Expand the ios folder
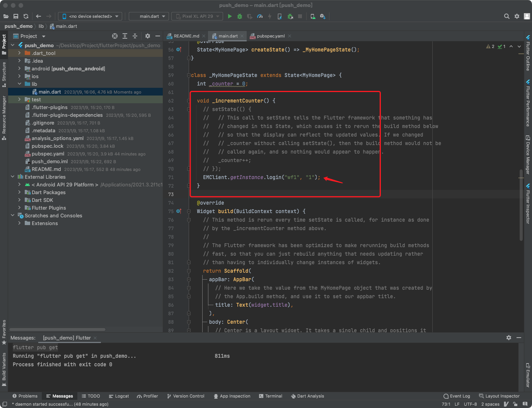This screenshot has width=532, height=408. point(19,76)
